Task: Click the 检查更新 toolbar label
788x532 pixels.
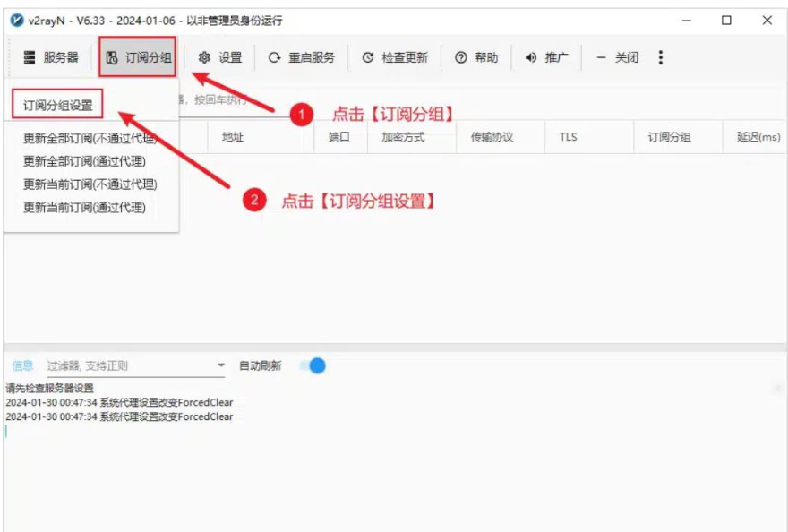Action: pos(405,58)
